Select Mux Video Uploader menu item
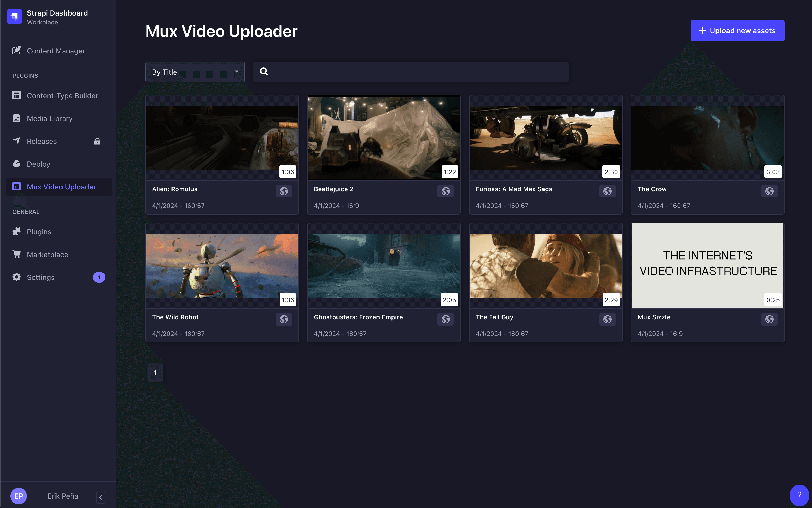812x508 pixels. 61,187
